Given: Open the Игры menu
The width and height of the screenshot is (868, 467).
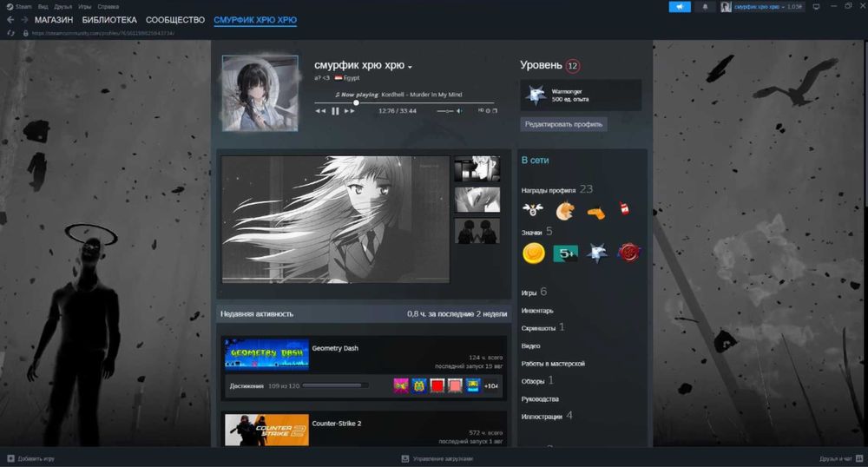Looking at the screenshot, I should click(x=85, y=7).
